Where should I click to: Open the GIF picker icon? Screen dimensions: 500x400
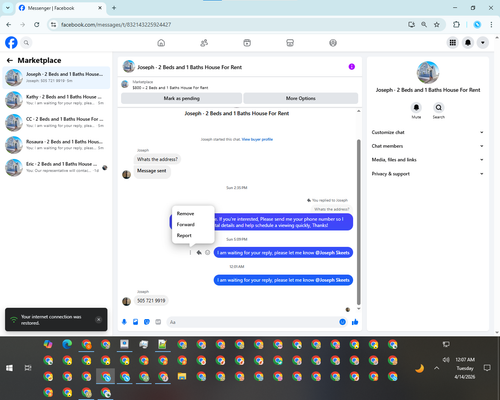point(158,322)
